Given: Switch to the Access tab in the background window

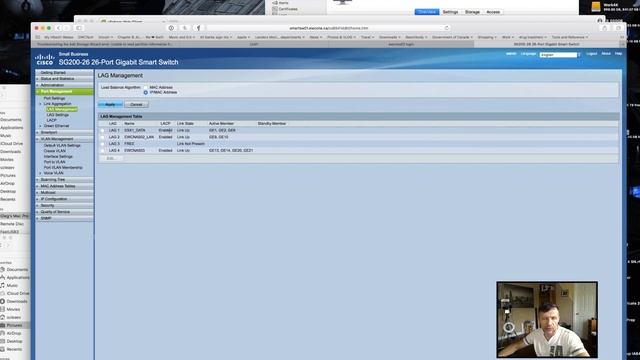Looking at the screenshot, I should coord(493,12).
